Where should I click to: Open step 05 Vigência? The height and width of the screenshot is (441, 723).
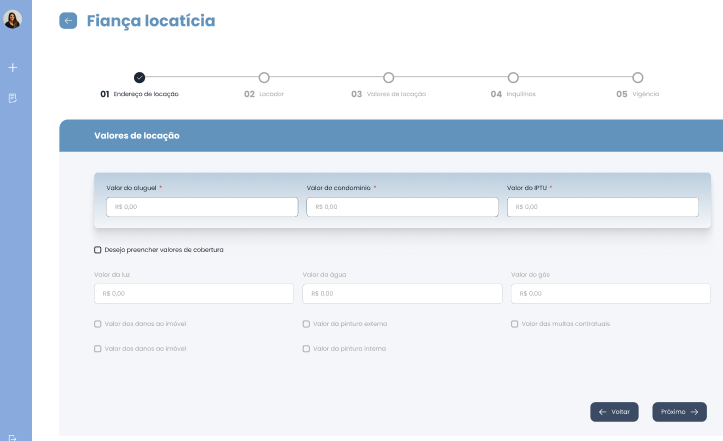637,77
